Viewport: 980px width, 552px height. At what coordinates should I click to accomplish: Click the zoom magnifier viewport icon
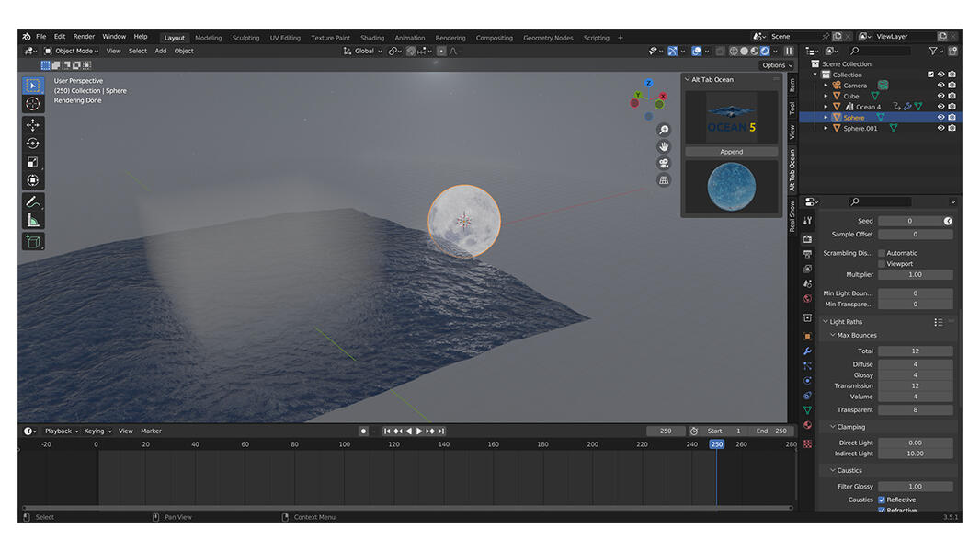point(664,130)
